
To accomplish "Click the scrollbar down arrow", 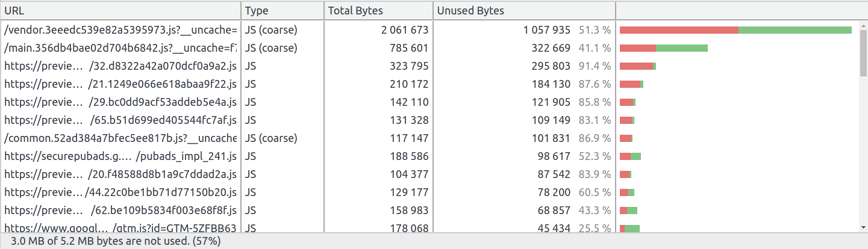I will (863, 228).
